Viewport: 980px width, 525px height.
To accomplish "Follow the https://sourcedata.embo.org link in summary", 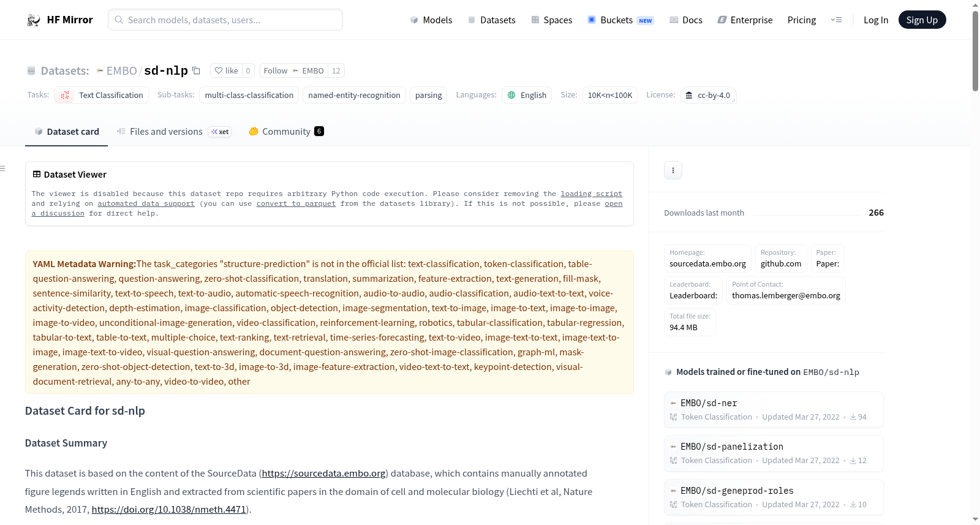I will tap(323, 474).
